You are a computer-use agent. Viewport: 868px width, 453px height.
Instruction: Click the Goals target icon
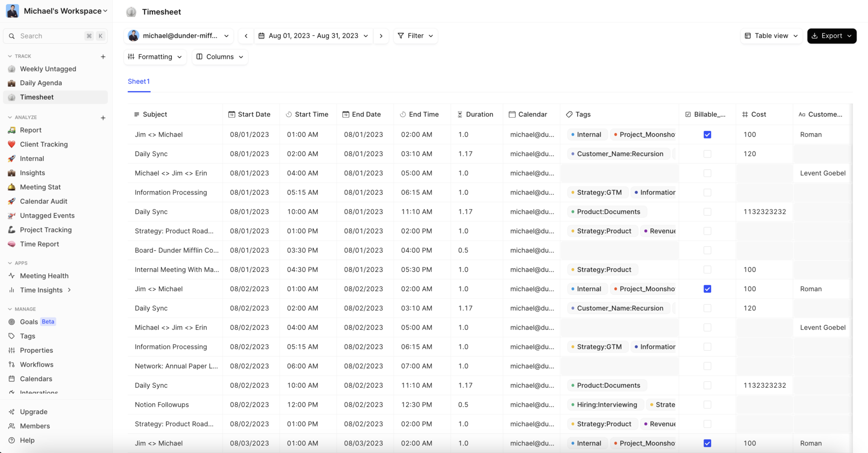11,322
